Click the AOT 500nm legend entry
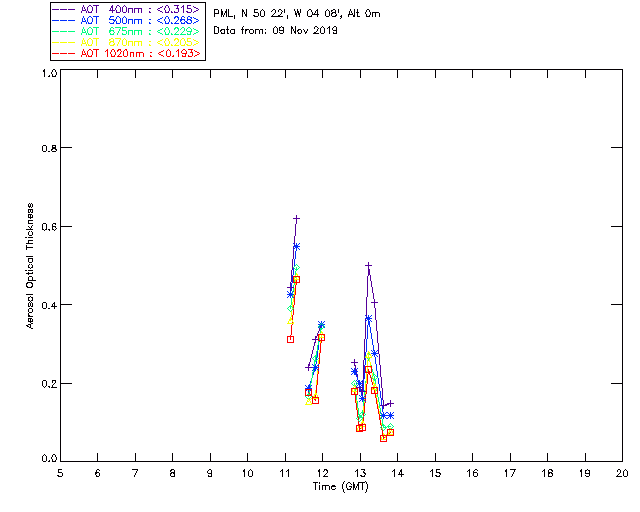 point(126,20)
